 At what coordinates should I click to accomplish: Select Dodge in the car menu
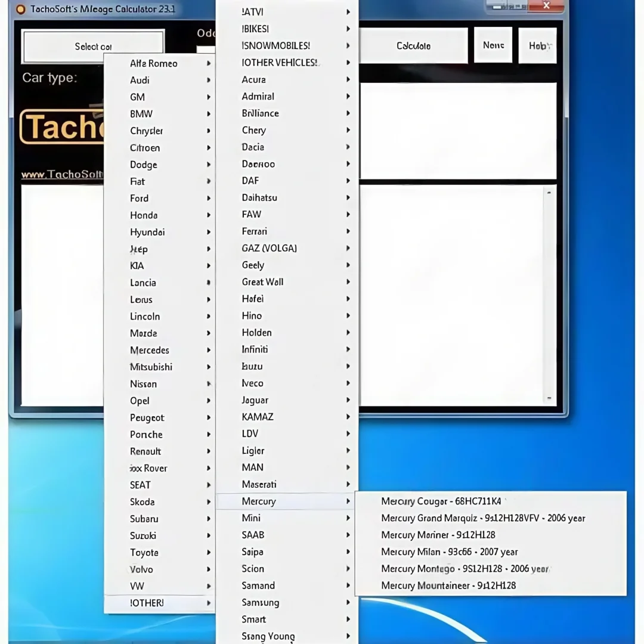pos(159,165)
